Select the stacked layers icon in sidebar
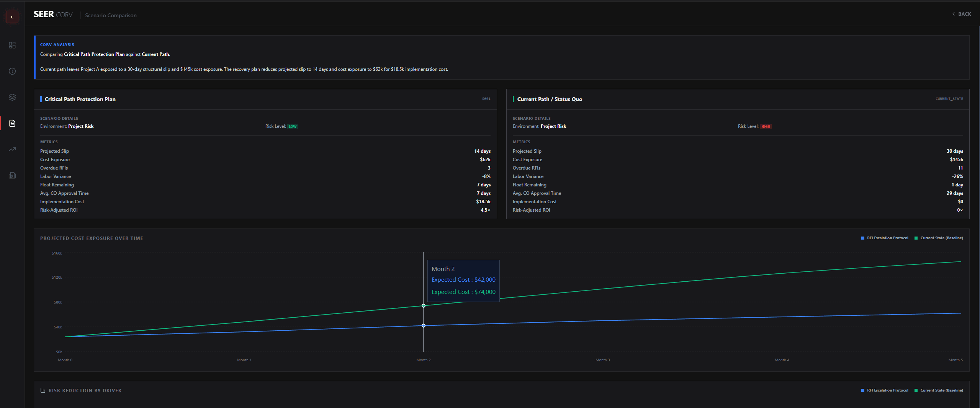The width and height of the screenshot is (980, 408). tap(12, 97)
